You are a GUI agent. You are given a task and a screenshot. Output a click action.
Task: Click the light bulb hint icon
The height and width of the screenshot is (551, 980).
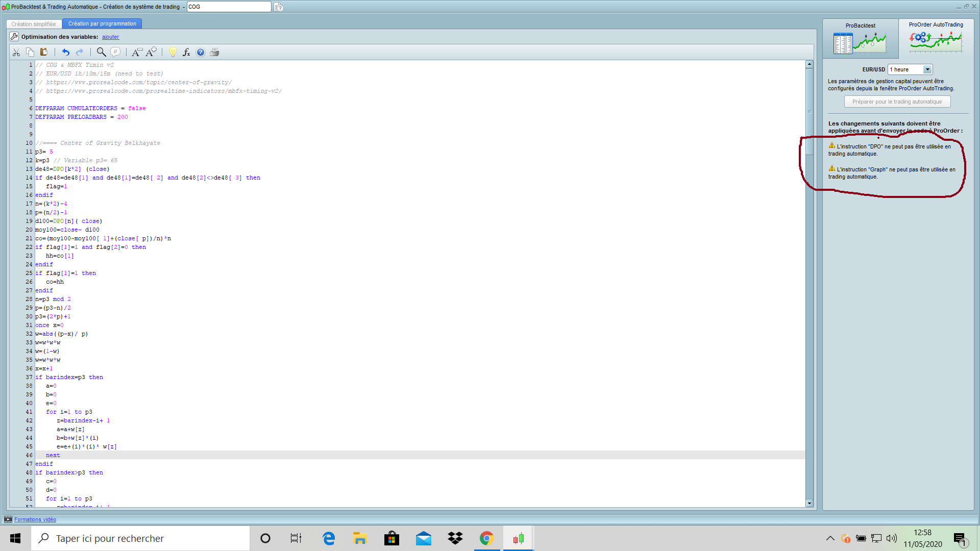click(173, 52)
